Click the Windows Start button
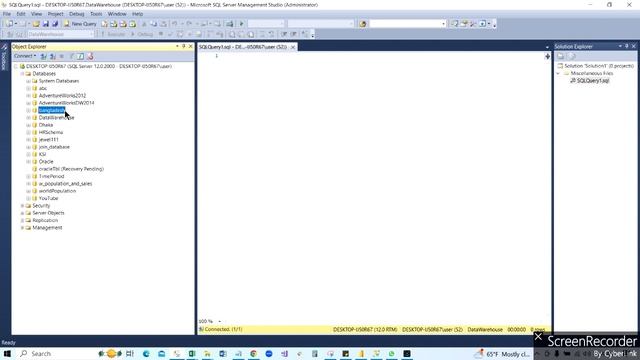This screenshot has width=640, height=360. 7,353
